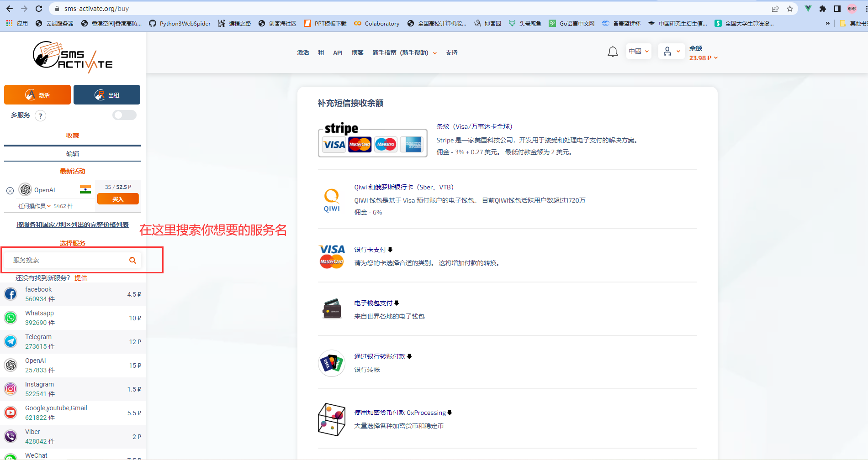The height and width of the screenshot is (460, 868).
Task: Reload the page with the refresh icon
Action: point(39,9)
